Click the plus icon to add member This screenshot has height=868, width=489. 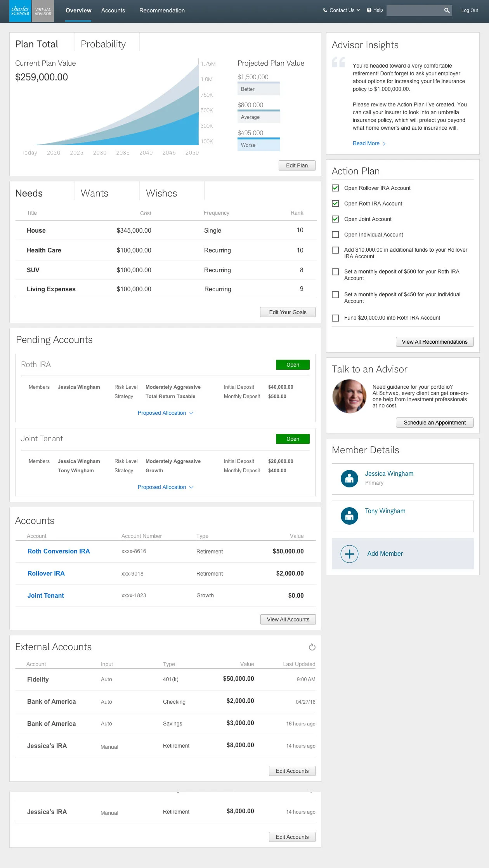[x=349, y=554]
